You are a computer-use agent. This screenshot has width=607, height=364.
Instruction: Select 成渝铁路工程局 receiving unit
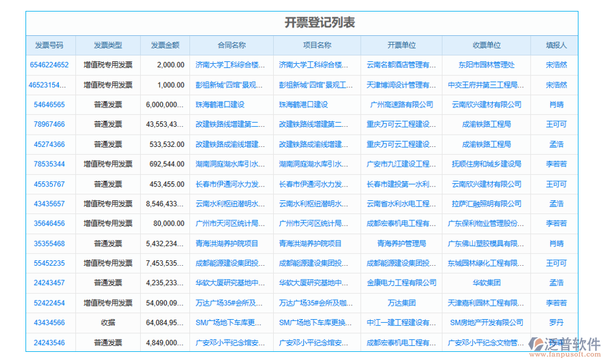coord(487,124)
